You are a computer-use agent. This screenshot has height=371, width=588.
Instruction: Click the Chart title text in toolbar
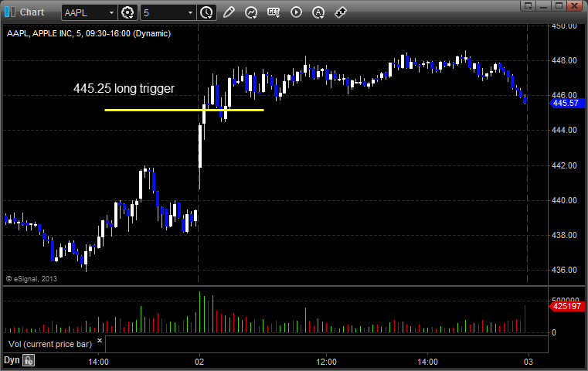point(32,12)
